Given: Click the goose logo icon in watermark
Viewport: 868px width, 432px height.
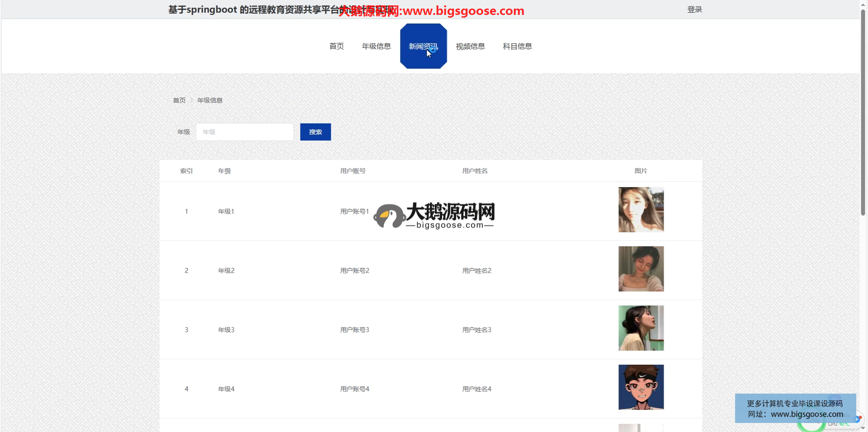Looking at the screenshot, I should coord(389,216).
